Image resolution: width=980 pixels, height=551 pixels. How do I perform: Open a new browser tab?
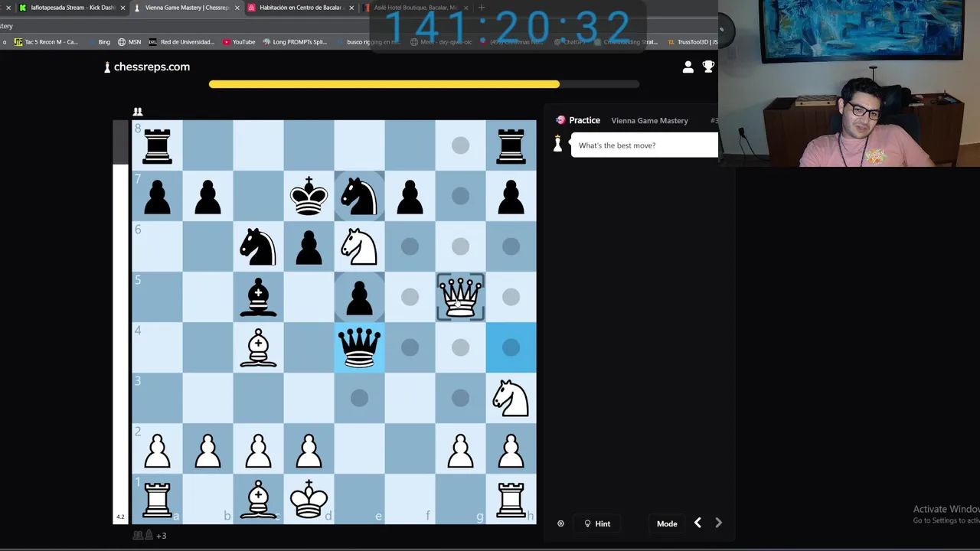[482, 8]
